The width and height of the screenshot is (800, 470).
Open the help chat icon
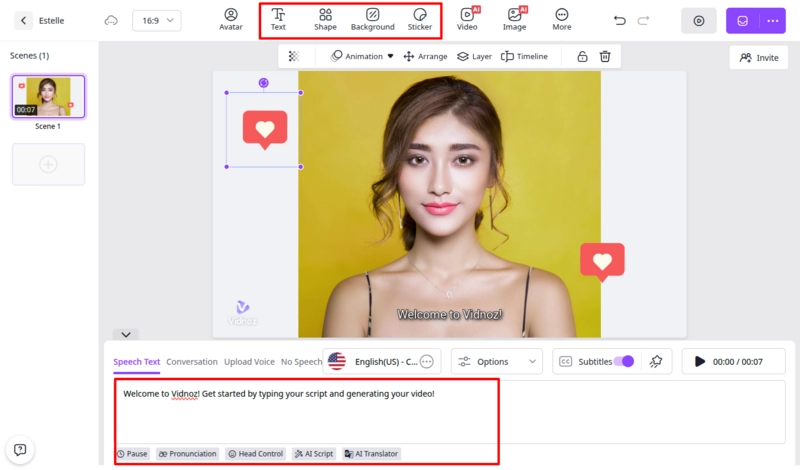[x=20, y=450]
